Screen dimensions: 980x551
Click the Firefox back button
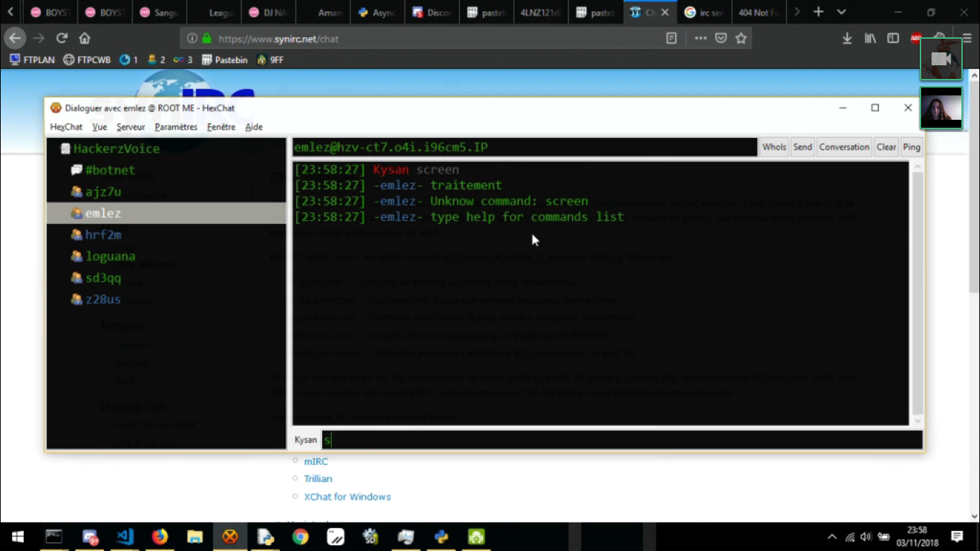click(15, 38)
